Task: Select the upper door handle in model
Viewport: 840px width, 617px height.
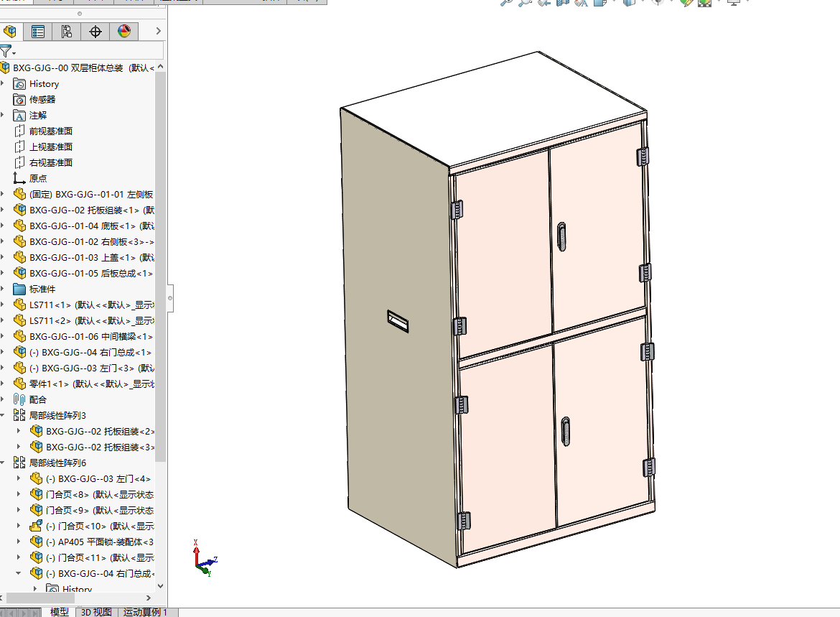Action: tap(561, 237)
